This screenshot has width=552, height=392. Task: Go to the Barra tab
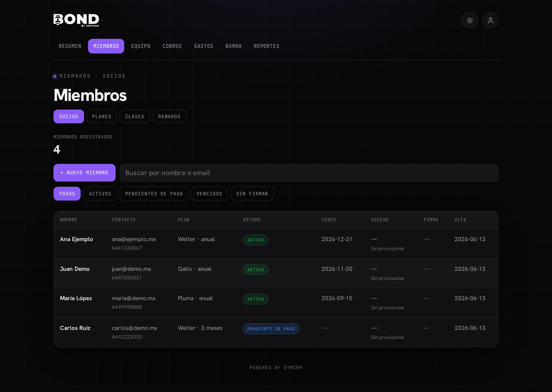[234, 46]
